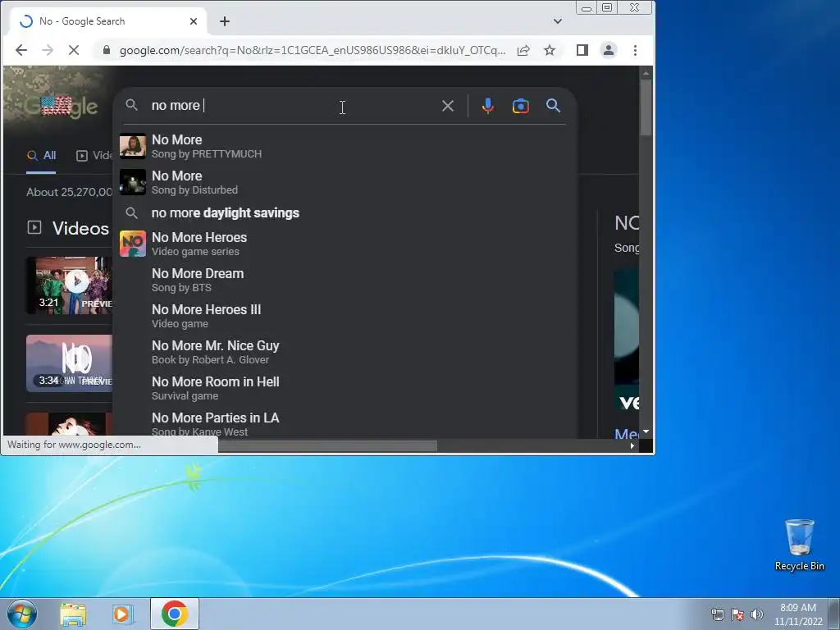
Task: View site info via the lock icon
Action: coord(107,50)
